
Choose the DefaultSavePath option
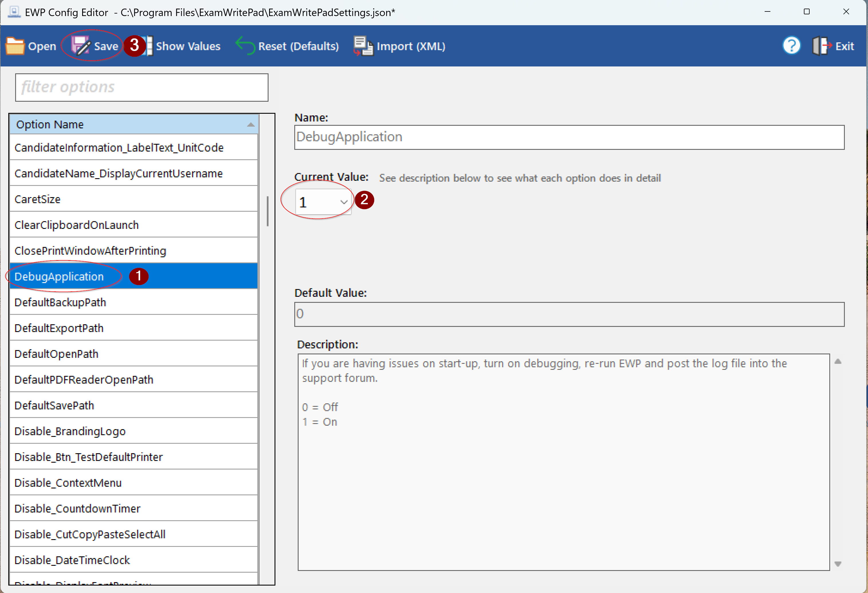tap(54, 405)
